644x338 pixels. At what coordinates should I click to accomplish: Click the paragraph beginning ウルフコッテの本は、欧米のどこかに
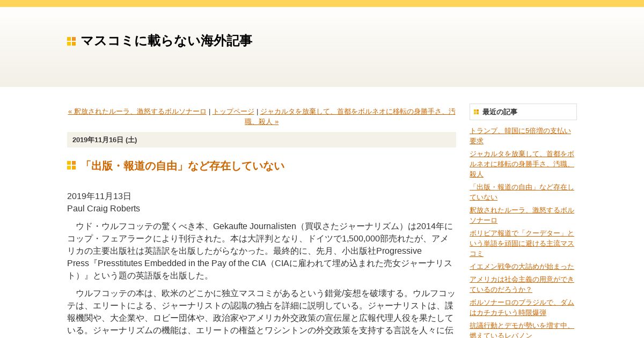click(261, 312)
